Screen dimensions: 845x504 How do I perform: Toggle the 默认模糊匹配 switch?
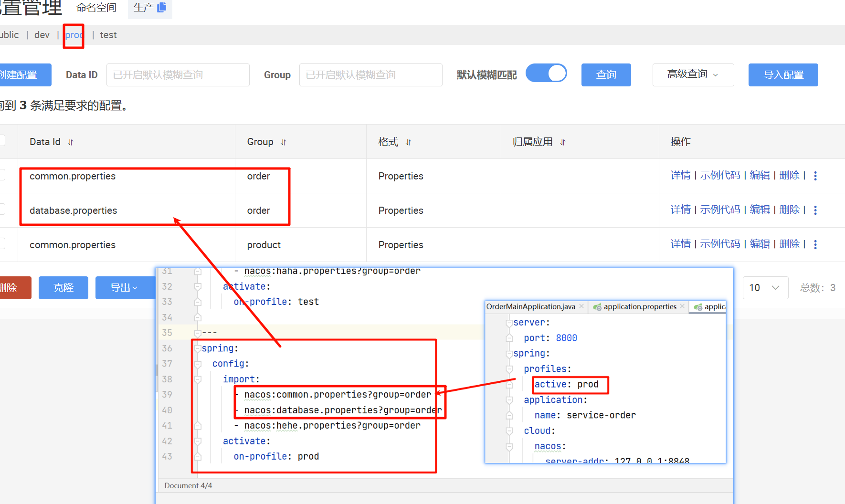tap(546, 73)
